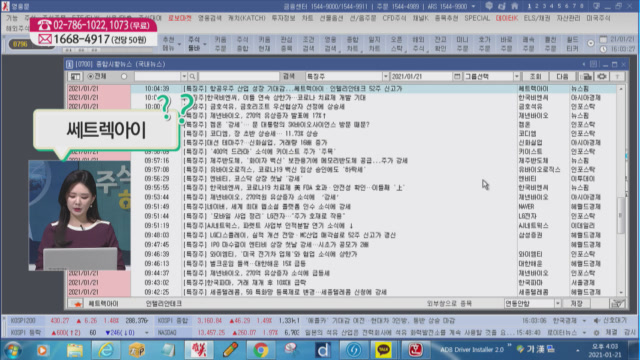Screen dimensions: 640x360
Task: Select the empty radio button beside 전체
Action: point(124,76)
